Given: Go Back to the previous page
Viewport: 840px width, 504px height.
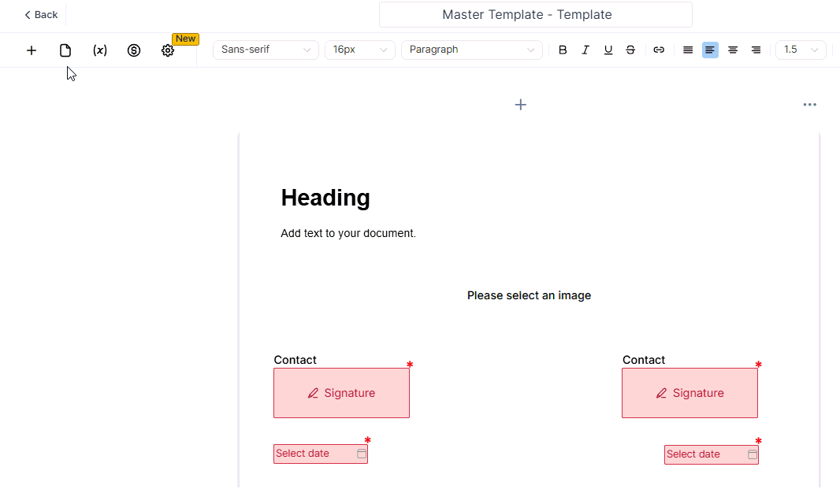Looking at the screenshot, I should click(41, 15).
